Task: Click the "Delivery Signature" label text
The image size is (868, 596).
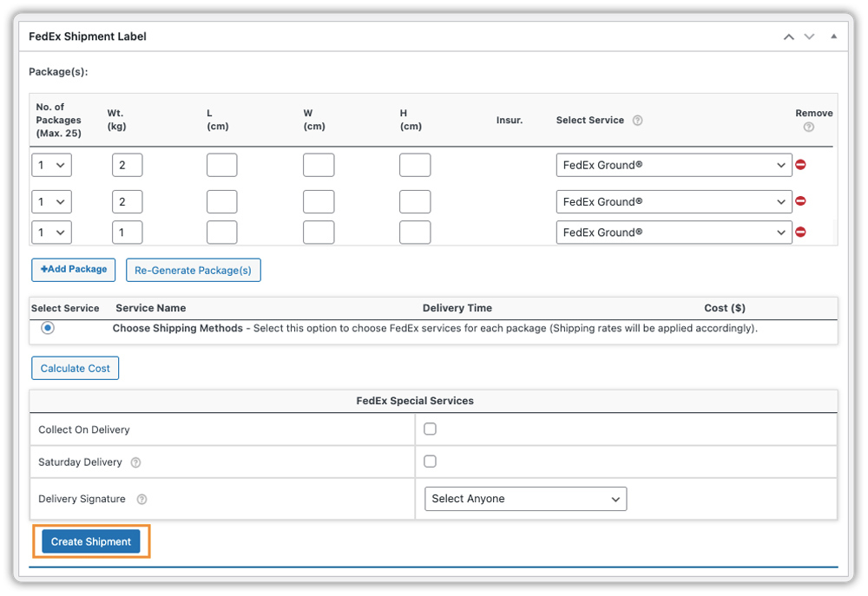Action: [82, 499]
